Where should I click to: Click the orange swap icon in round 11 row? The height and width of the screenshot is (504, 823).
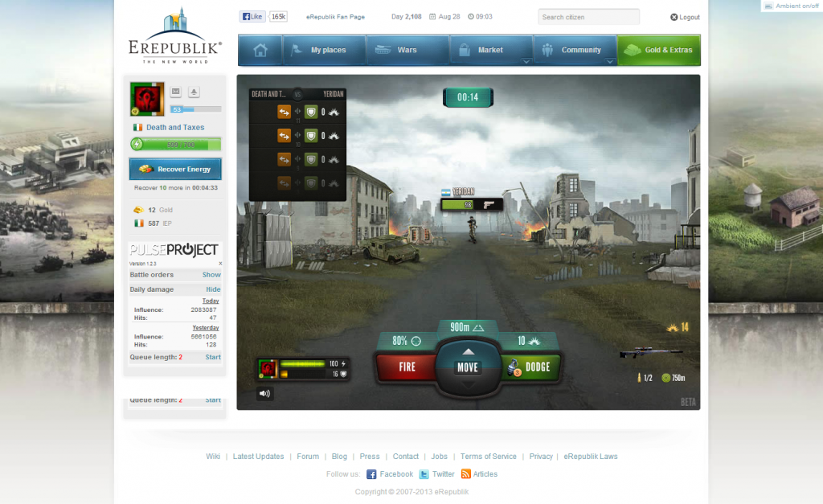(284, 112)
